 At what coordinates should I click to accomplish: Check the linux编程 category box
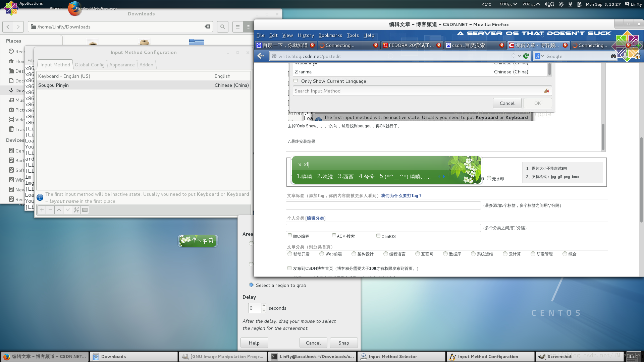click(x=290, y=236)
